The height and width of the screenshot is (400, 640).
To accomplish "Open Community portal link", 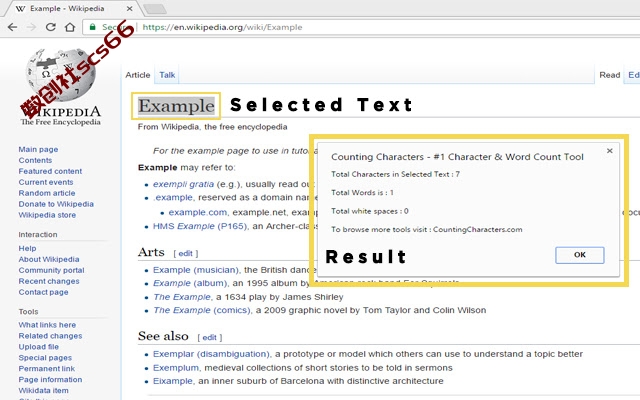I will pos(51,270).
